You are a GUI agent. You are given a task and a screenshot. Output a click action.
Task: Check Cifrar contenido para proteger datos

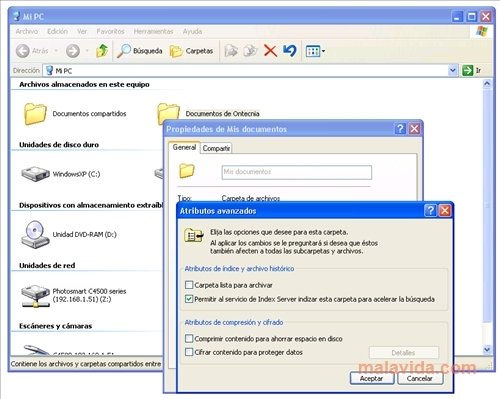coord(189,352)
